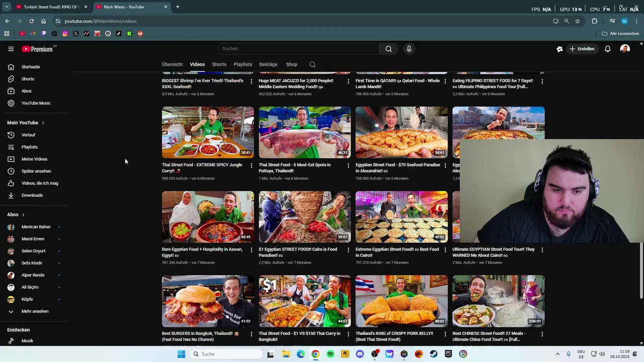This screenshot has width=644, height=362.
Task: Open account avatar menu in YouTube
Action: (625, 49)
